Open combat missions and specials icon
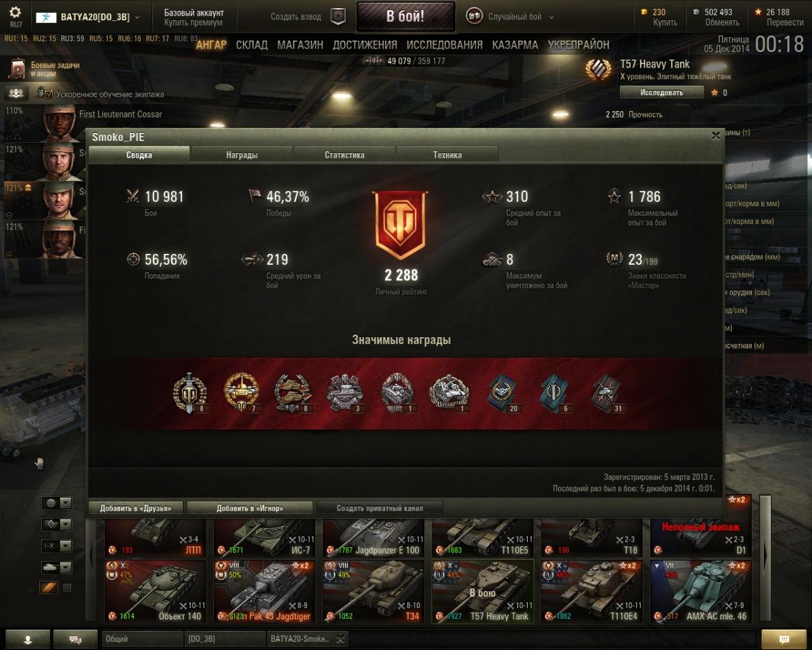The image size is (812, 650). [18, 68]
